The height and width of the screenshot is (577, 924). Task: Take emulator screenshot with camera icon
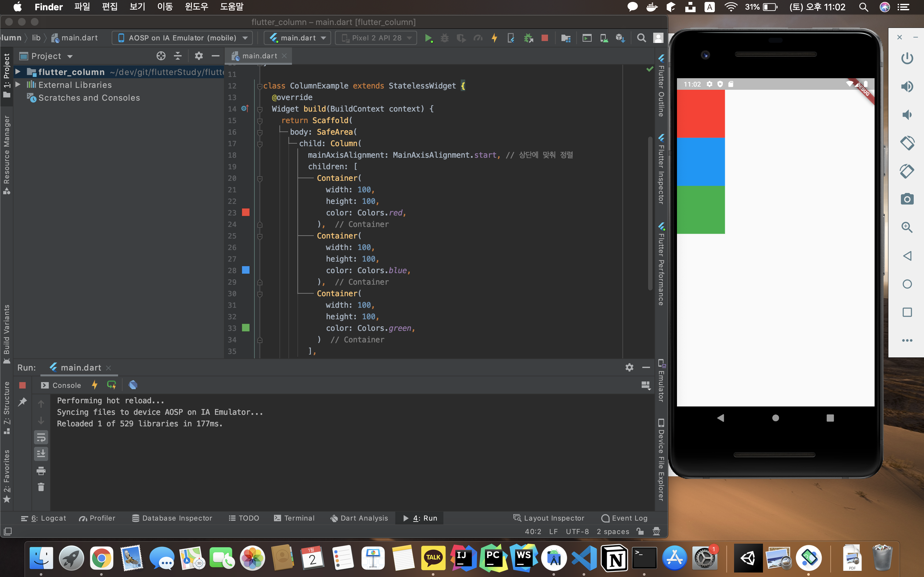pyautogui.click(x=907, y=199)
